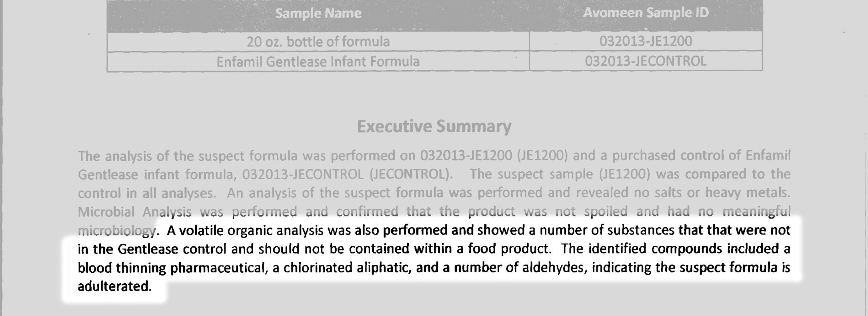This screenshot has width=868, height=316.
Task: Select the "Enfamil Gentlease Infant Formula" table cell
Action: (318, 61)
